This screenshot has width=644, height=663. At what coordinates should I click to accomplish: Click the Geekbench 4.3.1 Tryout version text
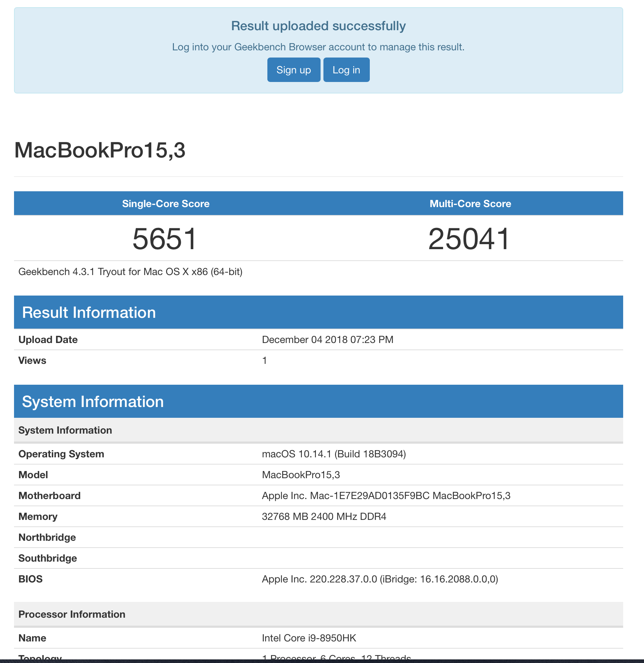tap(130, 272)
